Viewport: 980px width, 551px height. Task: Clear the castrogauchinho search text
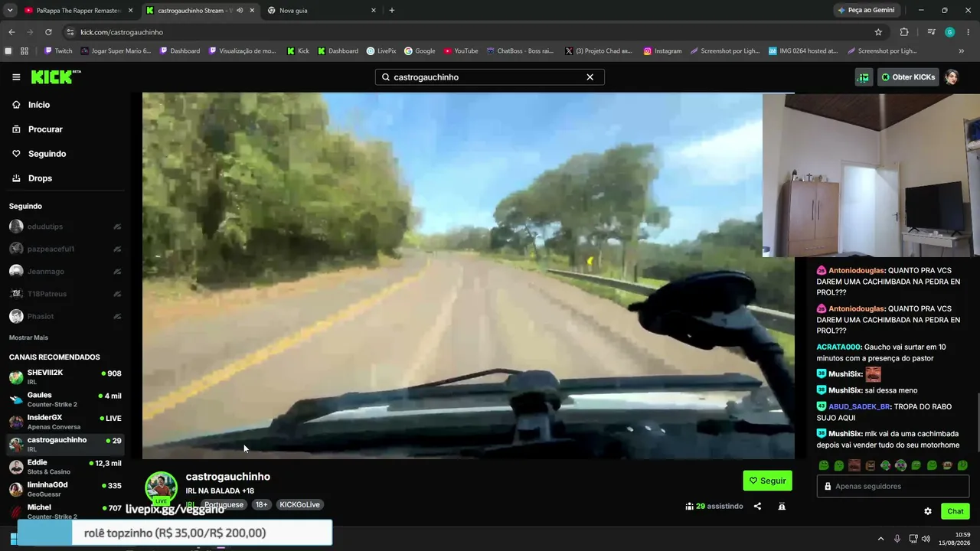[590, 77]
